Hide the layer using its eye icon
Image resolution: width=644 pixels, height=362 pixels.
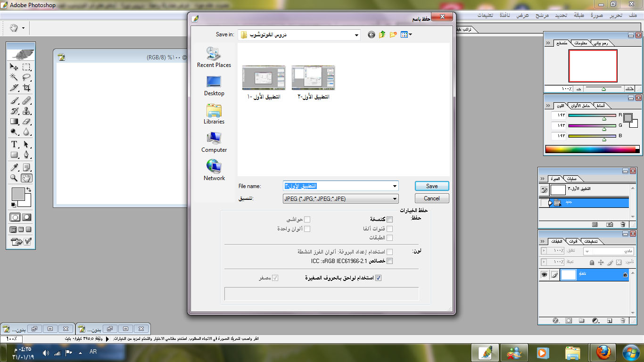(545, 274)
